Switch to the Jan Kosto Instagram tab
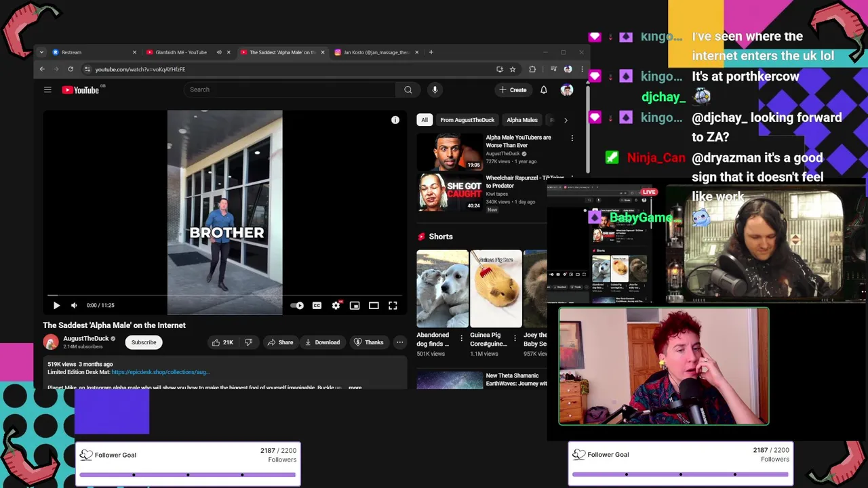Screen dimensions: 868x488 click(x=375, y=52)
